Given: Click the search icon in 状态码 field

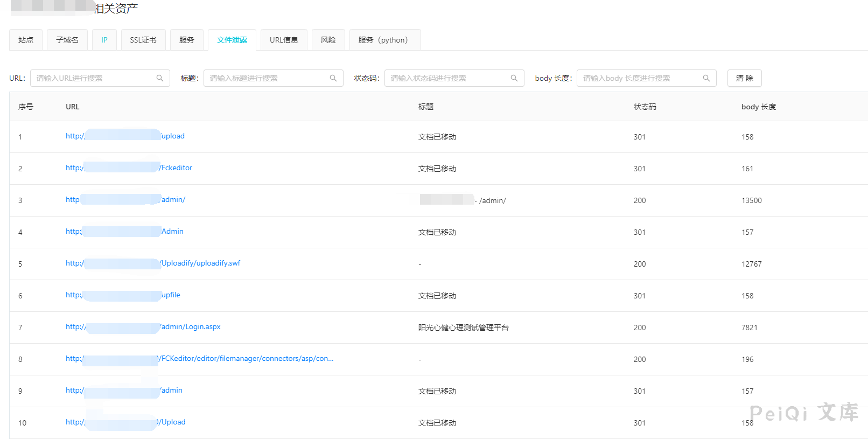Looking at the screenshot, I should click(x=514, y=78).
